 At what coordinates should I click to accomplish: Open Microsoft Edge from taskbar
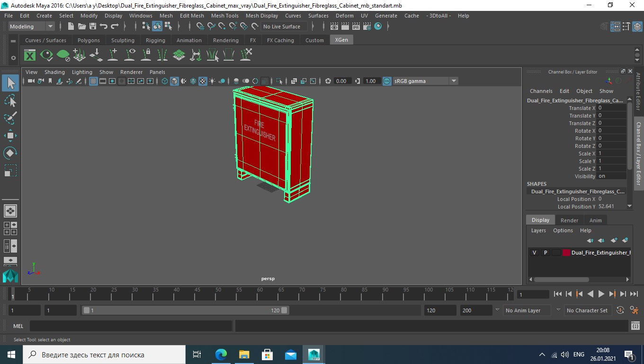tap(221, 355)
